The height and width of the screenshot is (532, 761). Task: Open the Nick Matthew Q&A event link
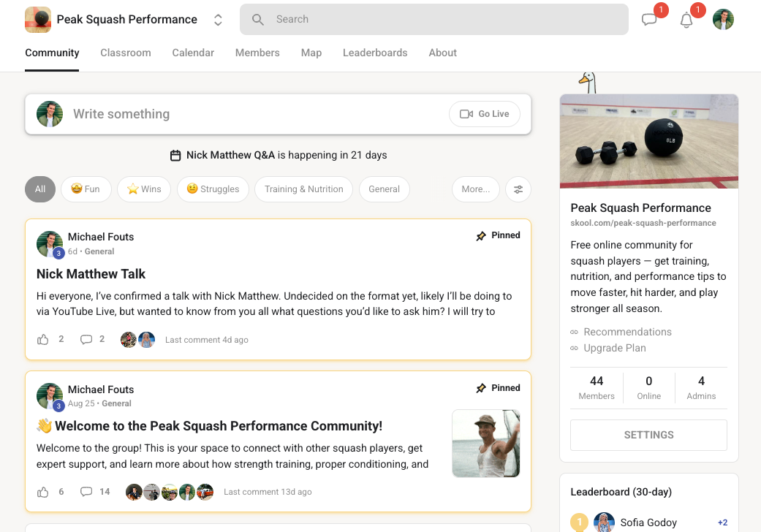pos(230,155)
